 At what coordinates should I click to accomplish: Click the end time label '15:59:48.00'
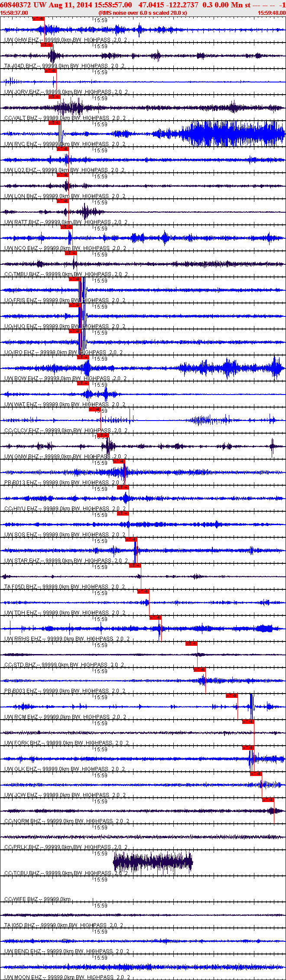pyautogui.click(x=272, y=13)
